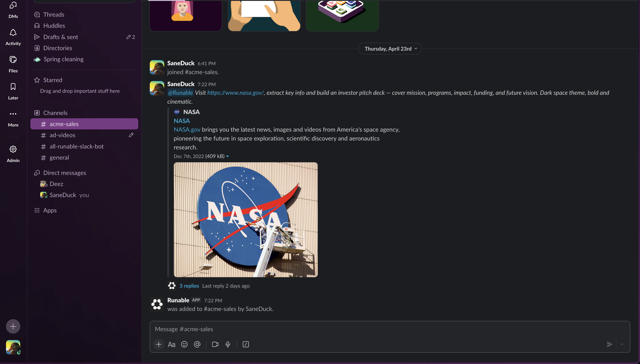Click the @ mention button
The image size is (640, 364).
point(197,344)
